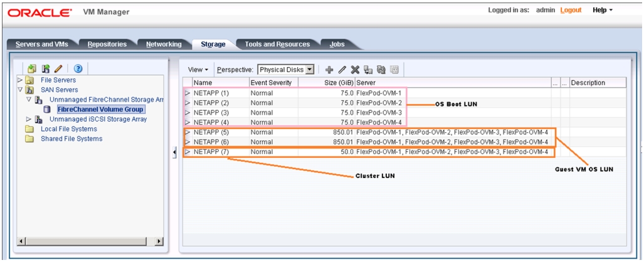
Task: Open the View menu dropdown
Action: [x=198, y=70]
